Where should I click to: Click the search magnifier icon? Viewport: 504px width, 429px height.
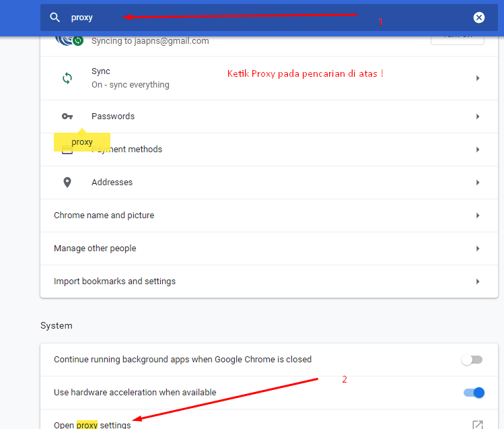(55, 18)
